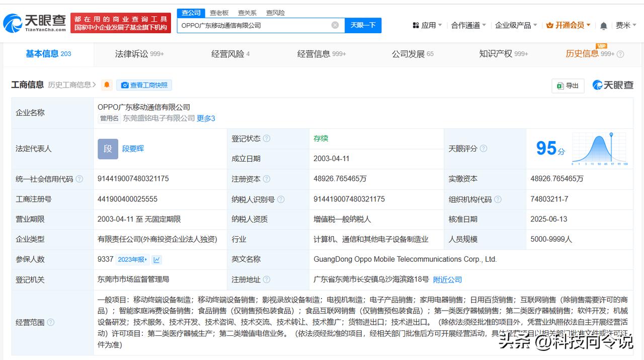Viewport: 644px width, 360px height.
Task: Click organization code 74803211-7
Action: tap(549, 199)
